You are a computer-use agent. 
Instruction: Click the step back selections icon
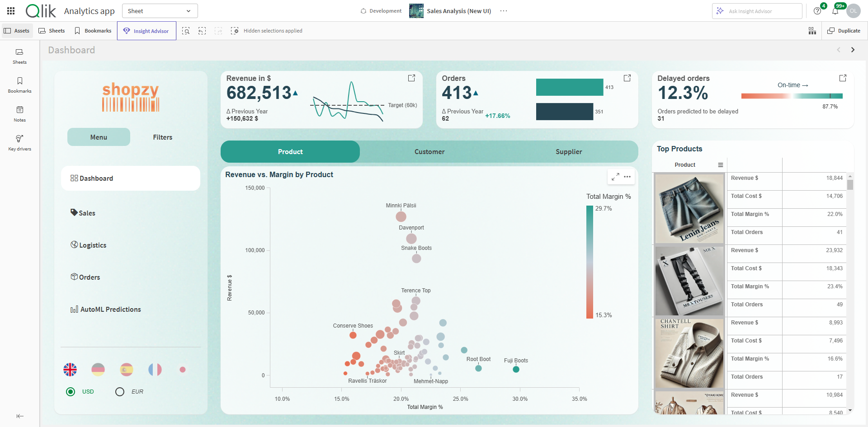point(202,31)
